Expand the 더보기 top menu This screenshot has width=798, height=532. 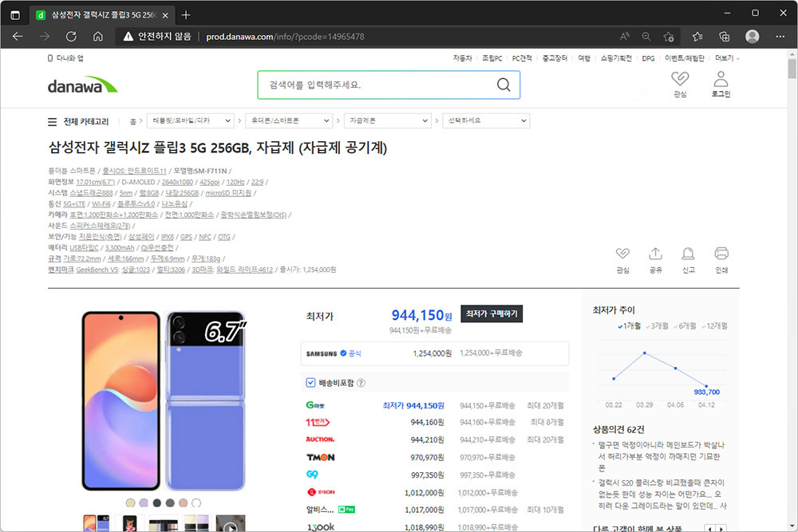[727, 58]
